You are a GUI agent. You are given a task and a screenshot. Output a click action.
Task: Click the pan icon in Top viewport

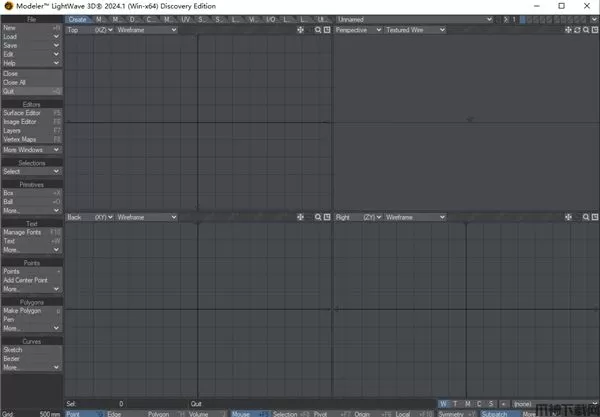(x=300, y=30)
